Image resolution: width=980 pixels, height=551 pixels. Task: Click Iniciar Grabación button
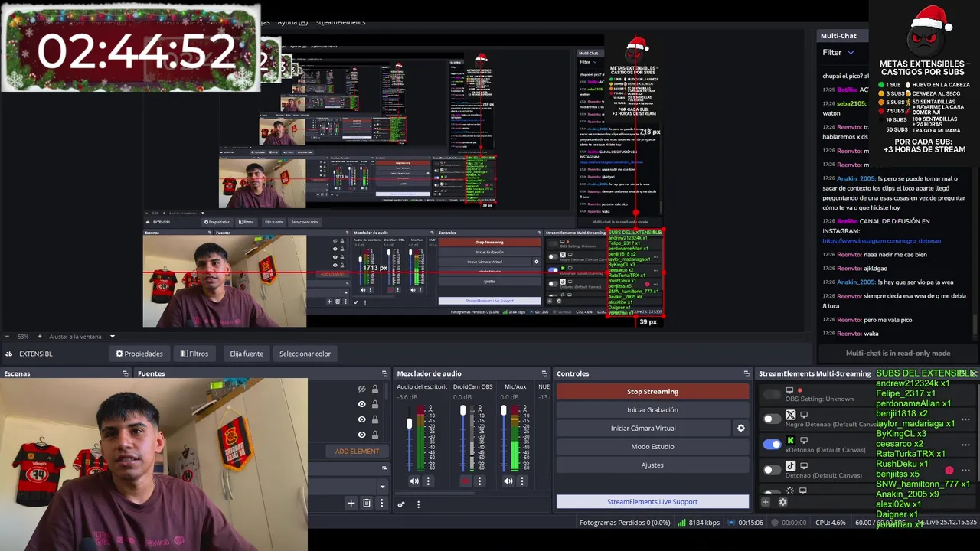[x=652, y=410]
